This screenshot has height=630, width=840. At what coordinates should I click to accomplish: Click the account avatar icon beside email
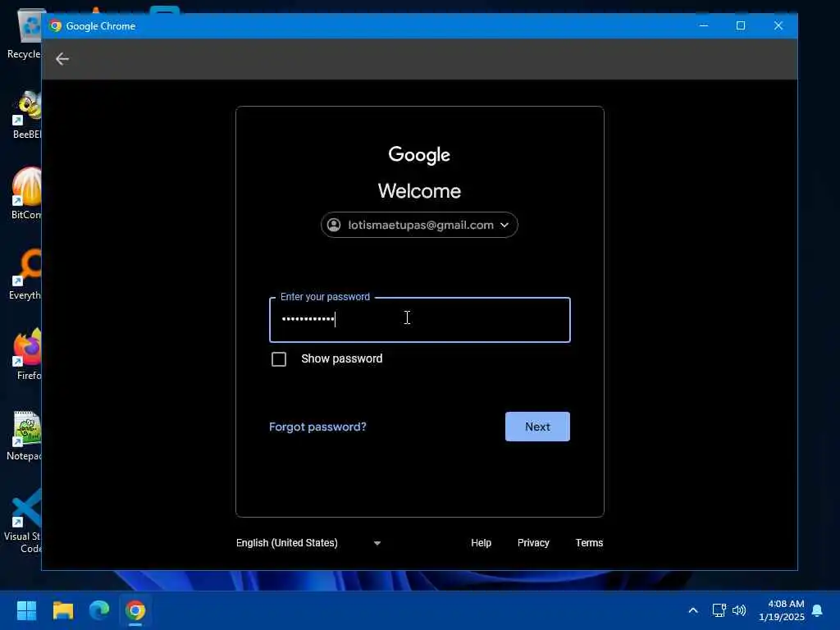334,225
